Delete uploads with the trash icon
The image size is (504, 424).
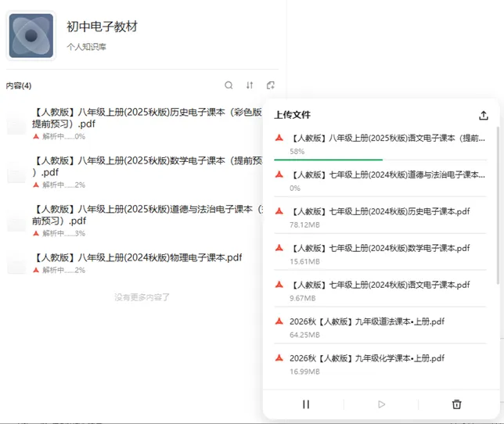[457, 404]
